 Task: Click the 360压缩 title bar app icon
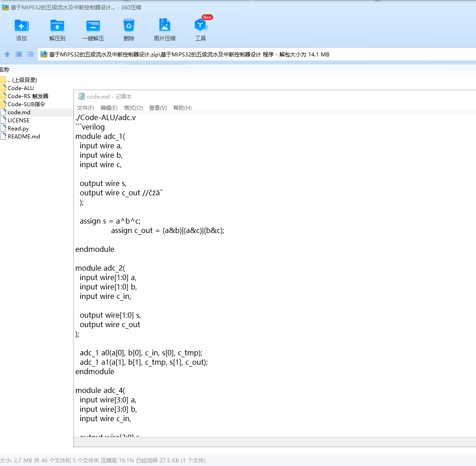[5, 7]
